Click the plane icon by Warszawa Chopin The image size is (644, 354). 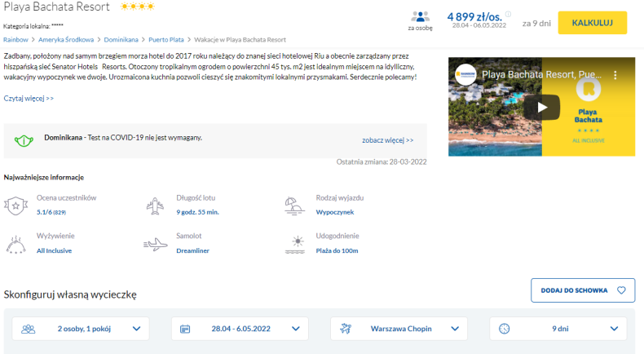pyautogui.click(x=346, y=329)
